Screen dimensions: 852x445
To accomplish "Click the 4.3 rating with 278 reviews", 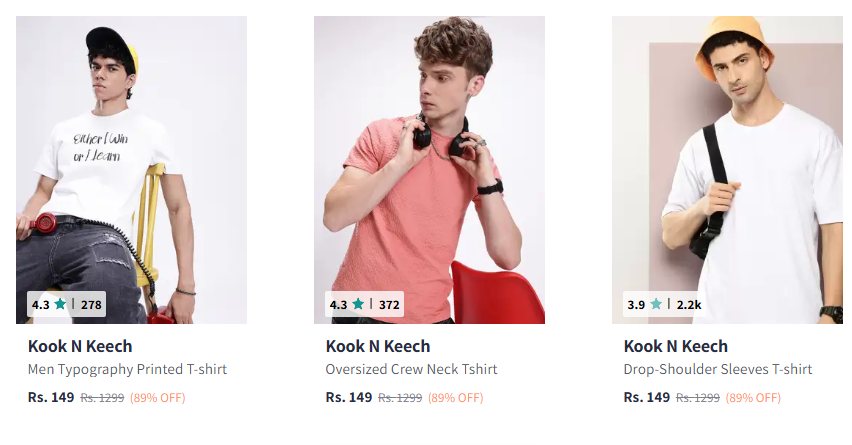I will pyautogui.click(x=40, y=304).
